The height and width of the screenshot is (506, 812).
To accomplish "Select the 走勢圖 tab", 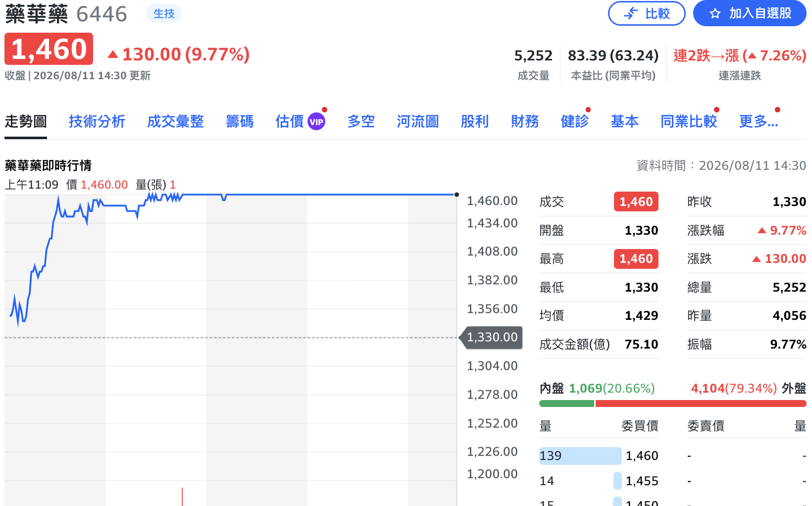I will pyautogui.click(x=26, y=121).
